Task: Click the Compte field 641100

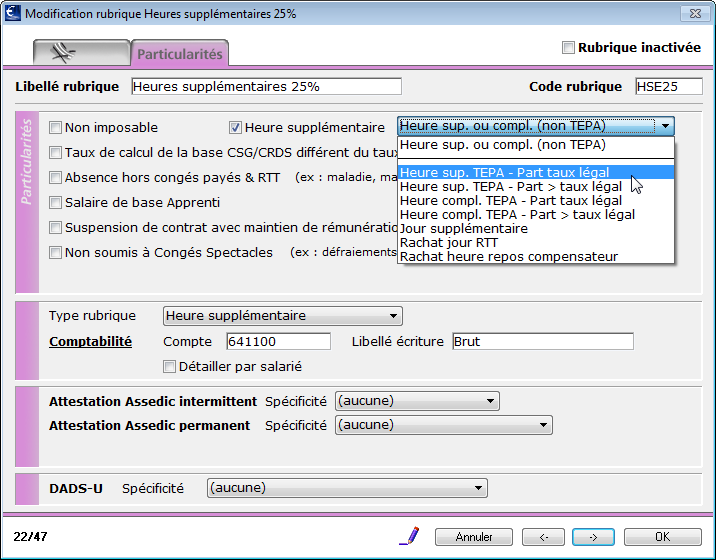Action: tap(279, 342)
